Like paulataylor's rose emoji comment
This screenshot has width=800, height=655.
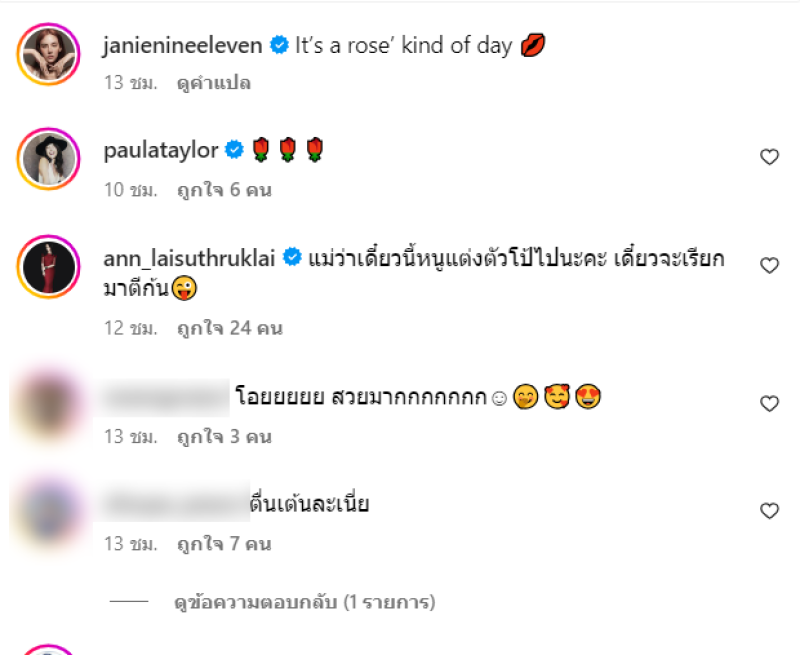pos(769,157)
